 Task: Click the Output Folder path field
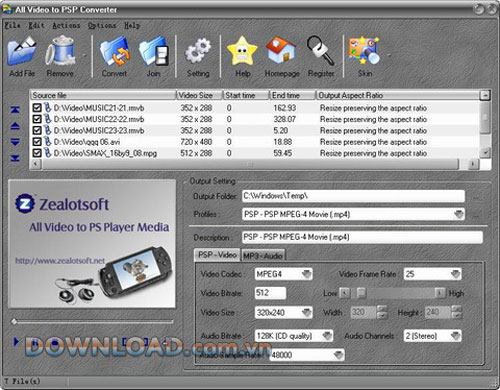[x=353, y=196]
